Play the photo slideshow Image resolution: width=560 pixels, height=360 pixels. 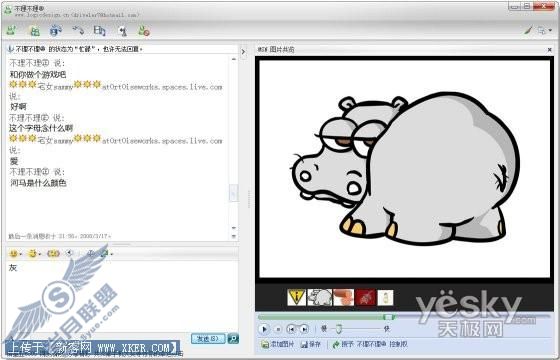(x=264, y=329)
